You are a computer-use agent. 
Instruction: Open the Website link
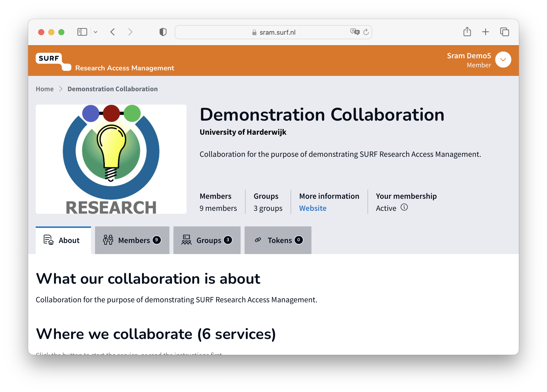(313, 208)
